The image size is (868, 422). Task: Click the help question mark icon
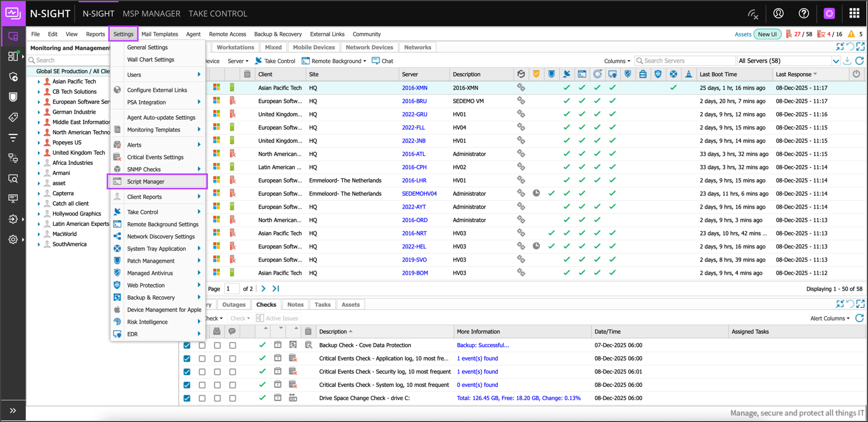803,13
